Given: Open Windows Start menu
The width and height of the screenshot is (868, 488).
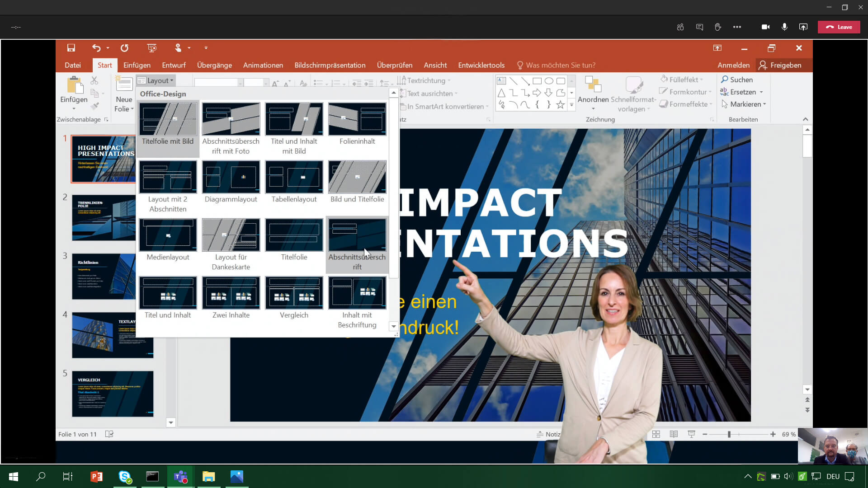Looking at the screenshot, I should click(14, 476).
